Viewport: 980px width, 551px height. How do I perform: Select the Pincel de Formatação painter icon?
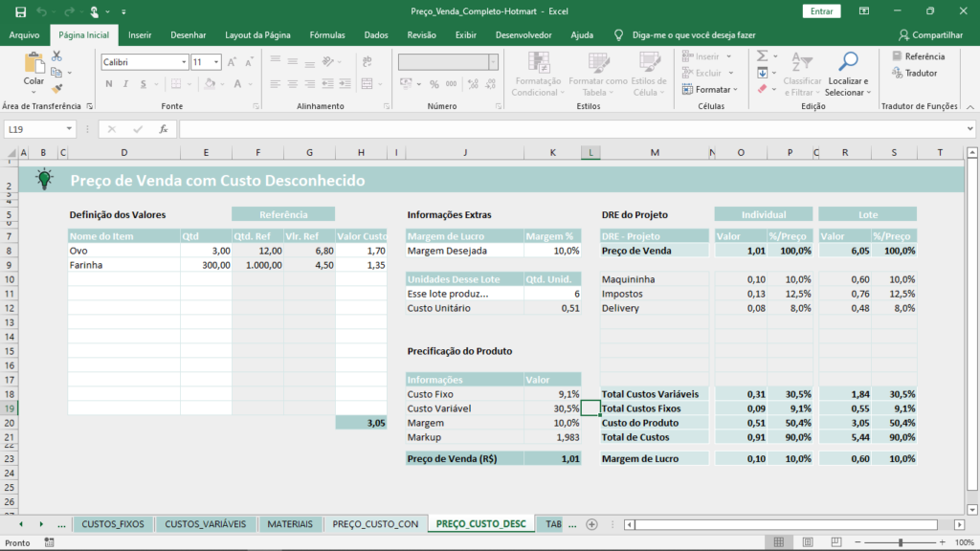tap(56, 89)
